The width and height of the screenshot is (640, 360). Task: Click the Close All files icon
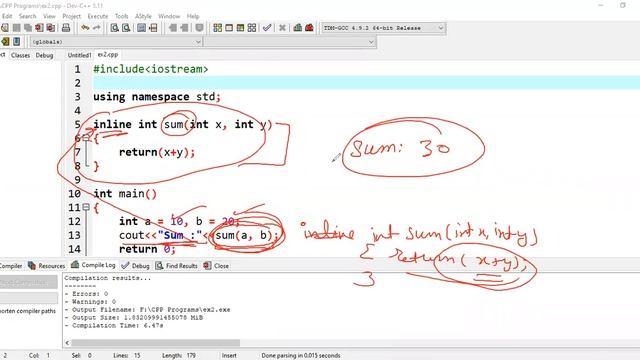pos(51,28)
